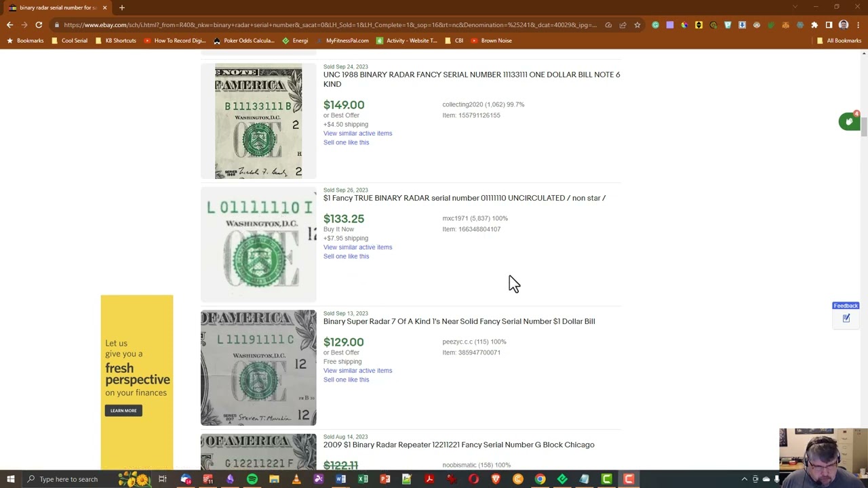This screenshot has height=488, width=868.
Task: Click the green extension badge on right edge
Action: 849,121
